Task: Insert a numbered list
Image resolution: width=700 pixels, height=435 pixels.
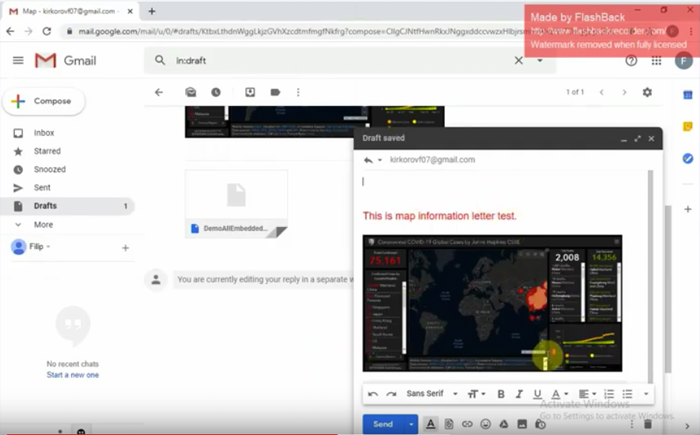Action: point(609,394)
